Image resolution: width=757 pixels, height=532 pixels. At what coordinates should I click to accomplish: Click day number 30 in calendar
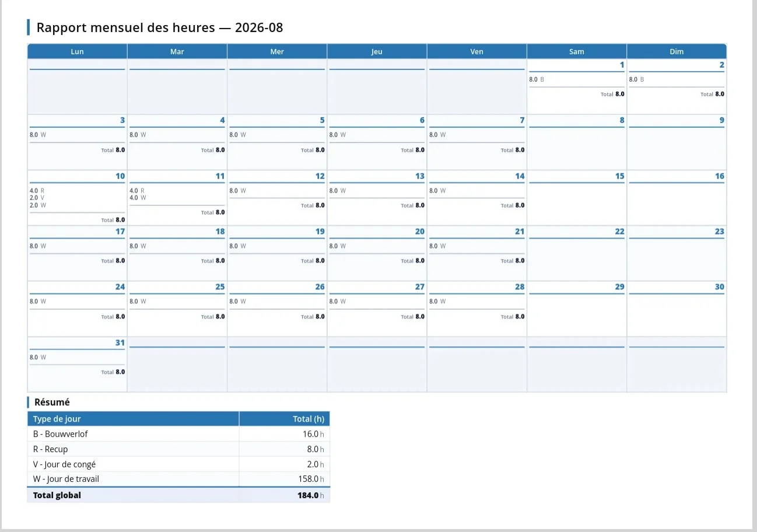coord(720,287)
